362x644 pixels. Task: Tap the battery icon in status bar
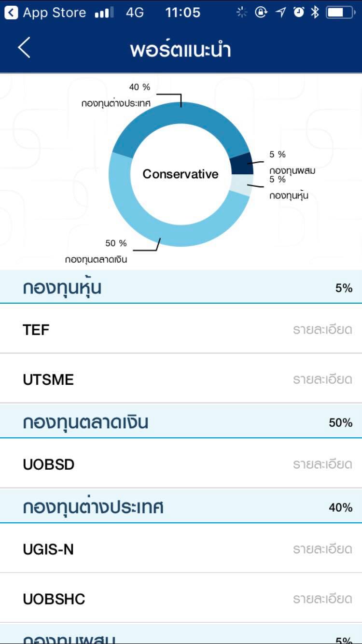pyautogui.click(x=341, y=13)
